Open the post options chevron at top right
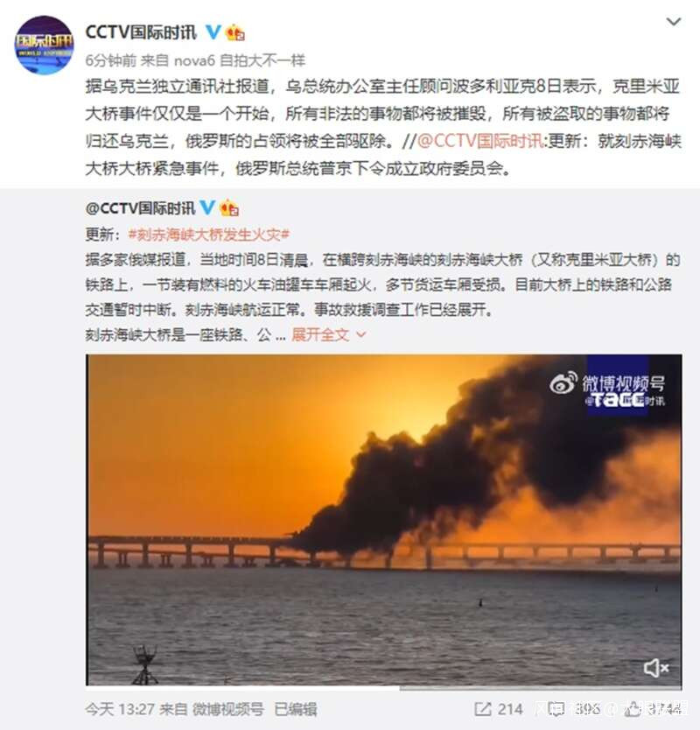 674,21
